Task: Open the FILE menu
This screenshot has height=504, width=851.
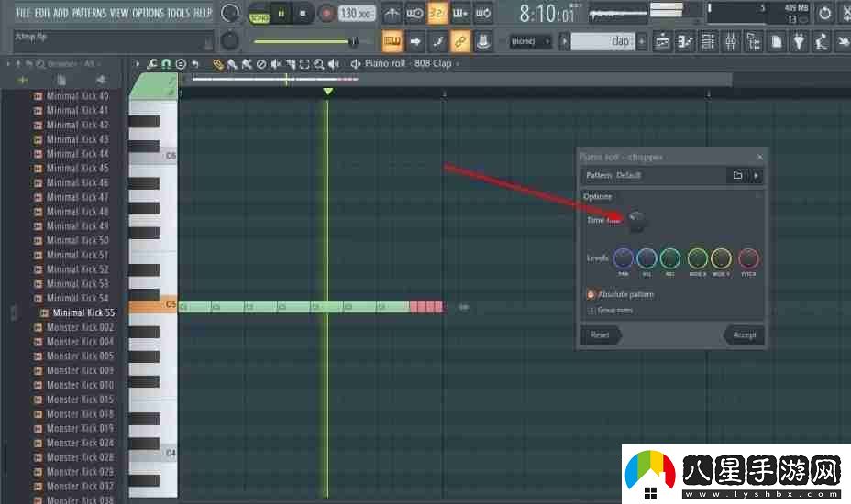Action: 23,13
